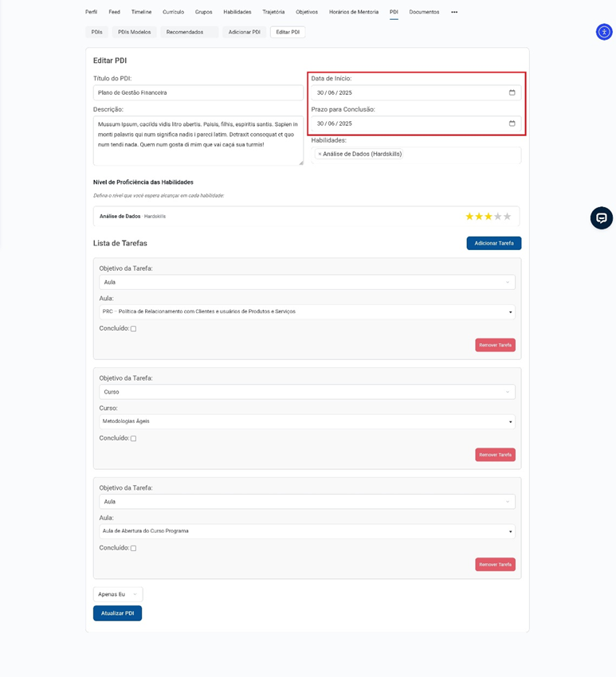The image size is (616, 677).
Task: Set proficiency to the fifth star
Action: (x=508, y=217)
